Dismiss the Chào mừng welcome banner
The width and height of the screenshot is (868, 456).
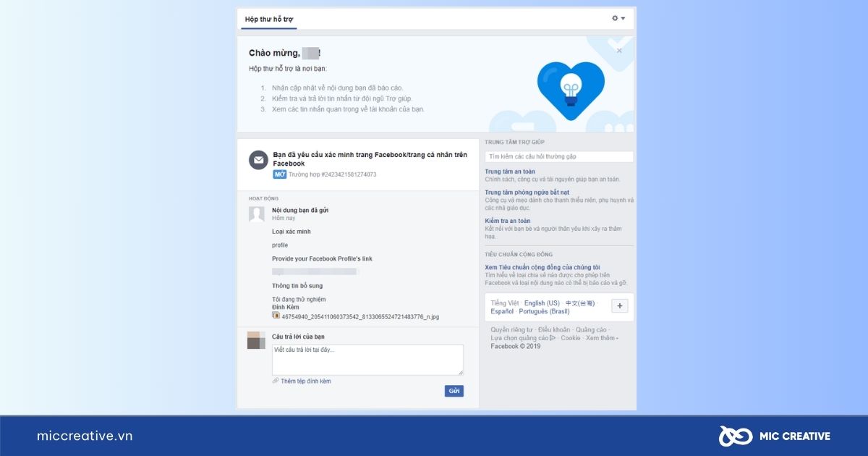619,51
